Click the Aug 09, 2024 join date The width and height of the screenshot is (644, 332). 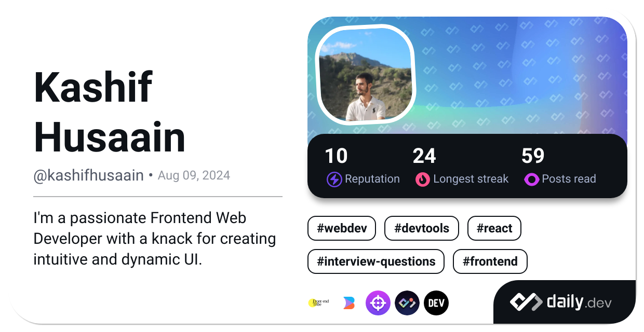(x=194, y=176)
